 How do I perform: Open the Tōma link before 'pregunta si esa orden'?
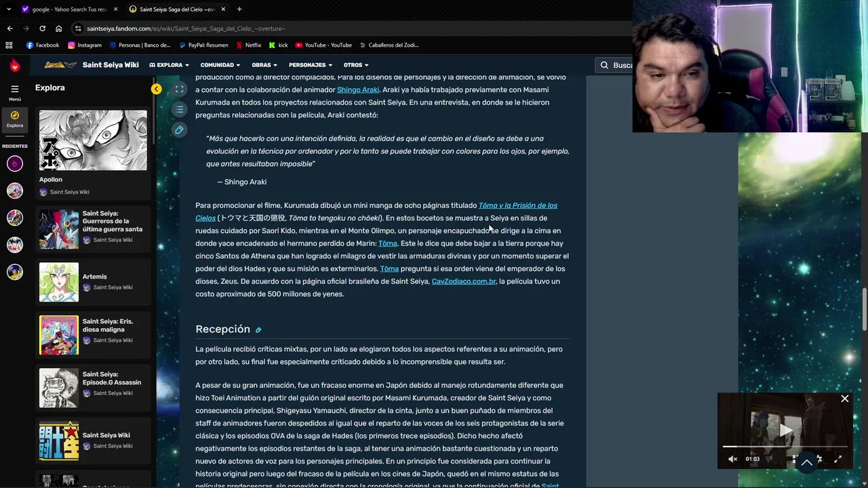coord(389,269)
